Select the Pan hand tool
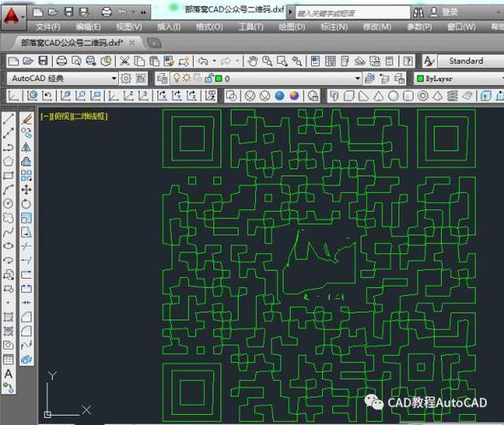The width and height of the screenshot is (504, 425). point(252,60)
